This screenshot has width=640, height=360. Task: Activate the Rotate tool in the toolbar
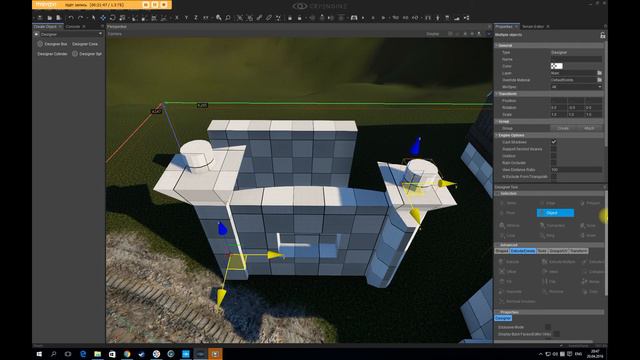click(x=113, y=18)
